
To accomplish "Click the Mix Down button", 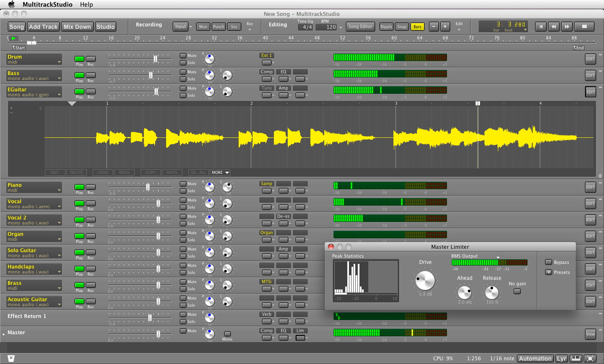I will (x=77, y=27).
